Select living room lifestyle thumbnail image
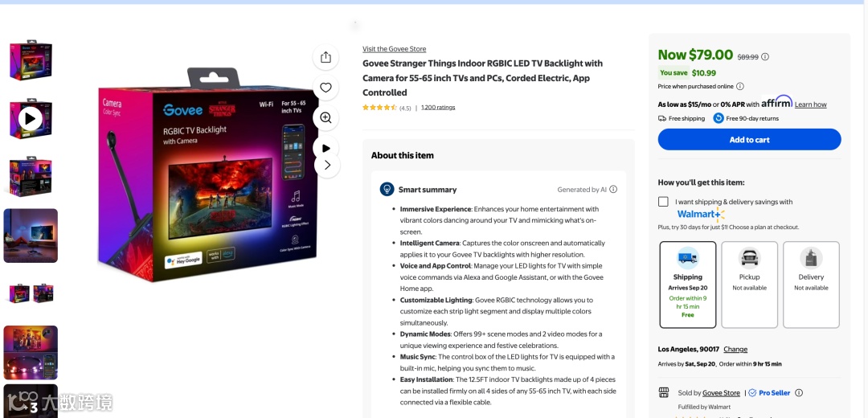This screenshot has width=868, height=418. [x=31, y=236]
